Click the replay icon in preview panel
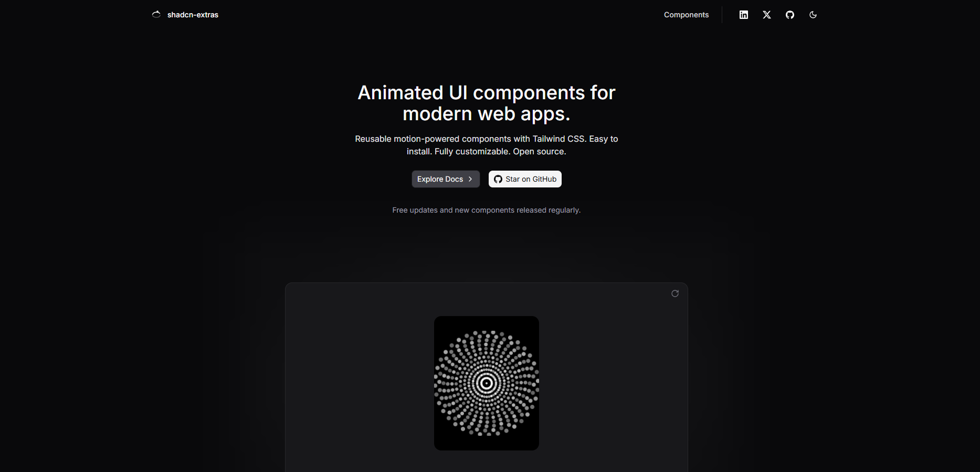The image size is (980, 472). [x=675, y=293]
